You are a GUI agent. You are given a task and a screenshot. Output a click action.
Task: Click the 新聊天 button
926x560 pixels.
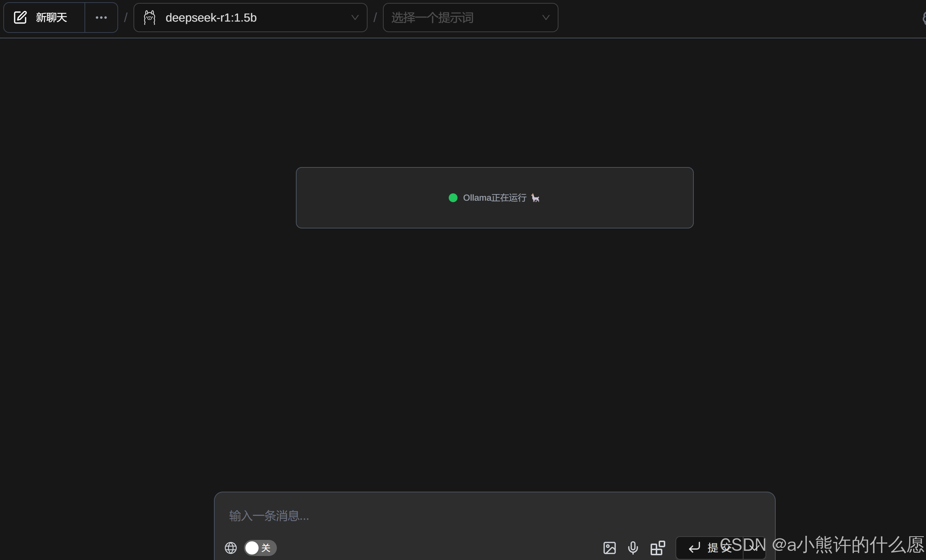point(51,17)
